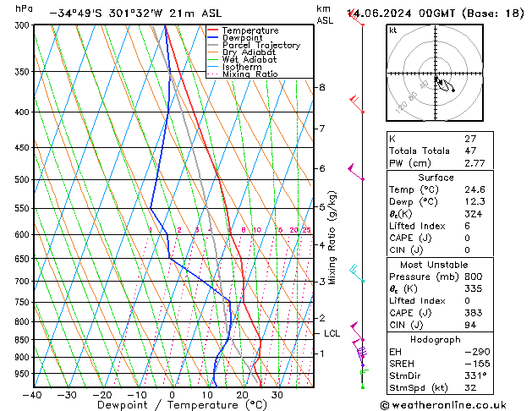Click the Surface Temp value 24.6

[x=474, y=189]
